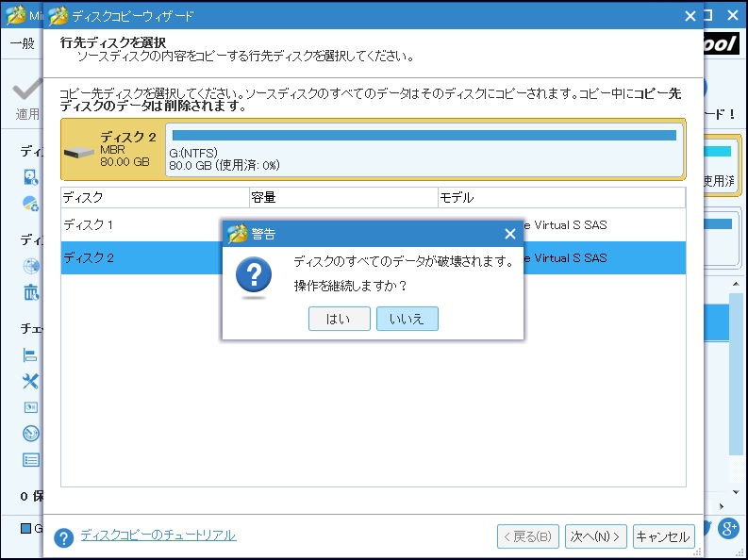
Task: Click いいえ to cancel the operation
Action: pos(407,319)
